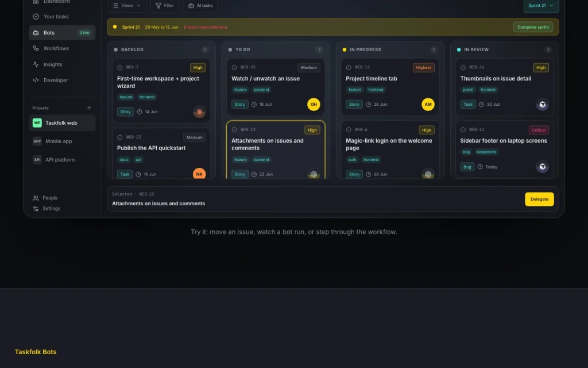Screen dimensions: 588x368
Task: Open Attachments on issues and comments card
Action: pos(276,150)
